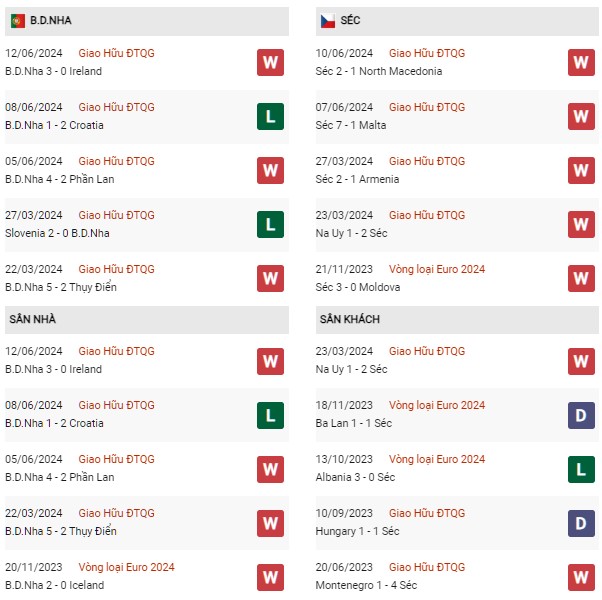
Task: Open Vòng loại Euro 2024 link for Séc-Moldova
Action: (x=437, y=269)
